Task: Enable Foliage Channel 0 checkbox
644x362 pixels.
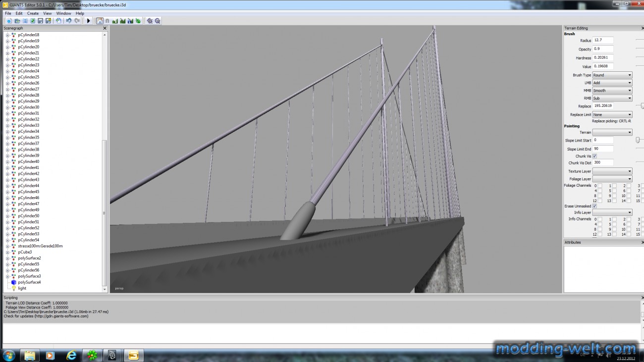Action: (600, 186)
